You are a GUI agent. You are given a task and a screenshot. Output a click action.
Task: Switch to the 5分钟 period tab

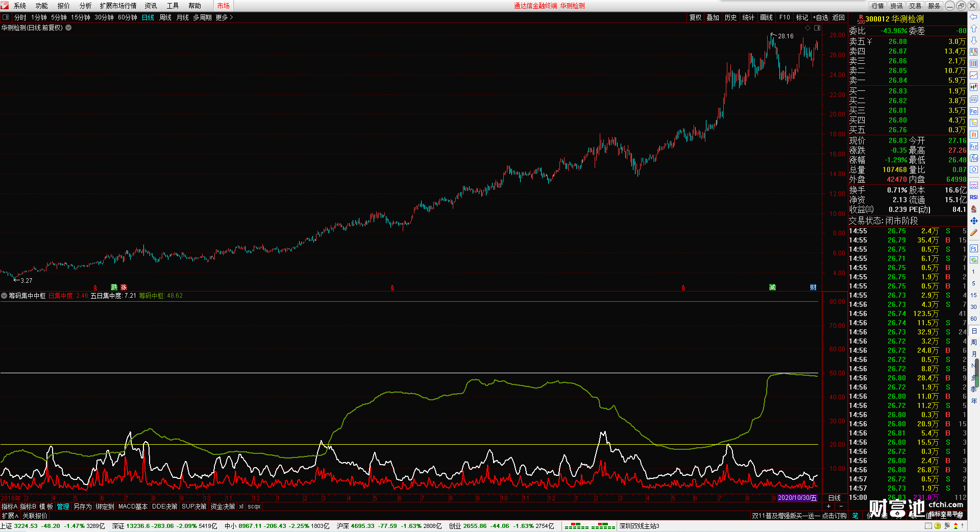point(59,17)
